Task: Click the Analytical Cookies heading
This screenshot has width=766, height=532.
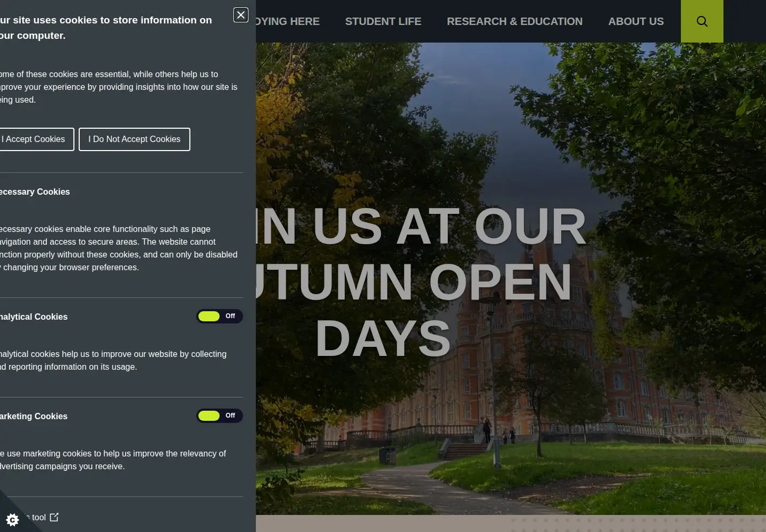Action: point(34,317)
